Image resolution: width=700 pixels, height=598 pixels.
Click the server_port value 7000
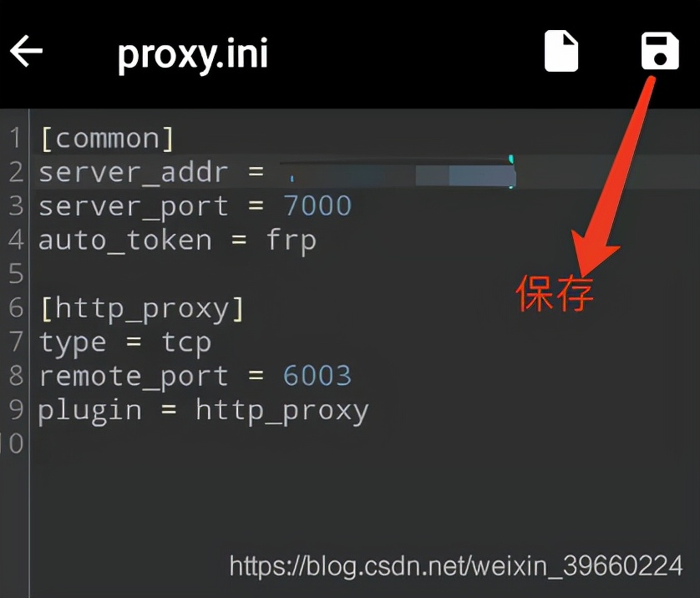coord(317,205)
